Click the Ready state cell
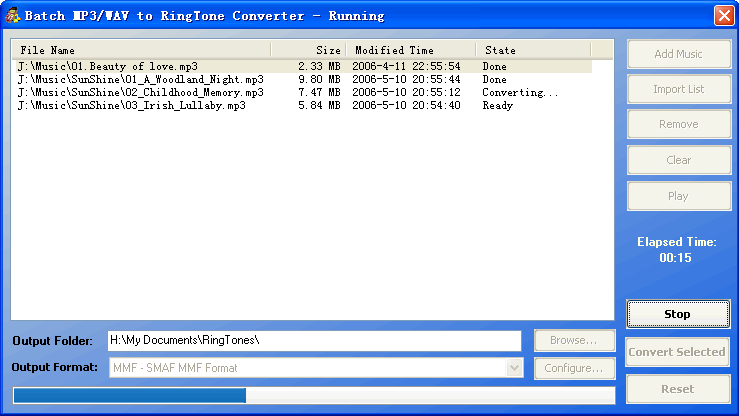 [498, 106]
